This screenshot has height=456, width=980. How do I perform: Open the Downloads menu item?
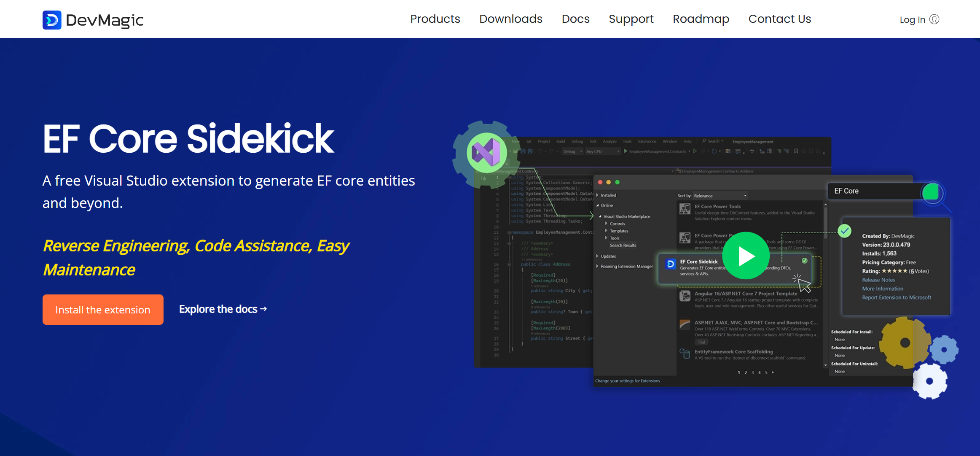click(511, 19)
